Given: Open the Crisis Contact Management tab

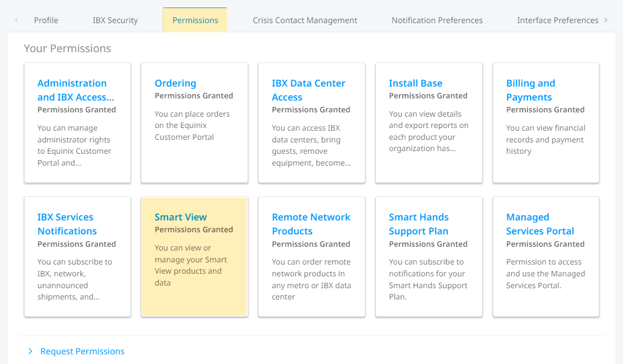Looking at the screenshot, I should point(305,20).
